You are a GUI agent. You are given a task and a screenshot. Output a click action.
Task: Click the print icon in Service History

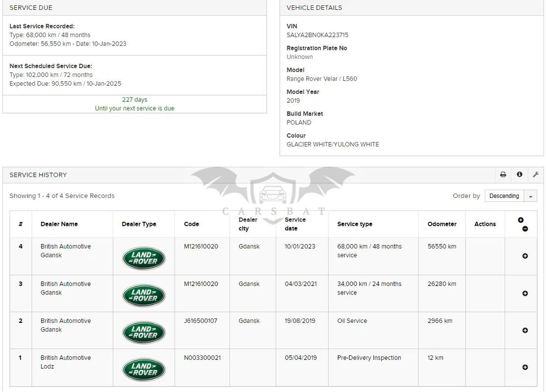point(503,174)
